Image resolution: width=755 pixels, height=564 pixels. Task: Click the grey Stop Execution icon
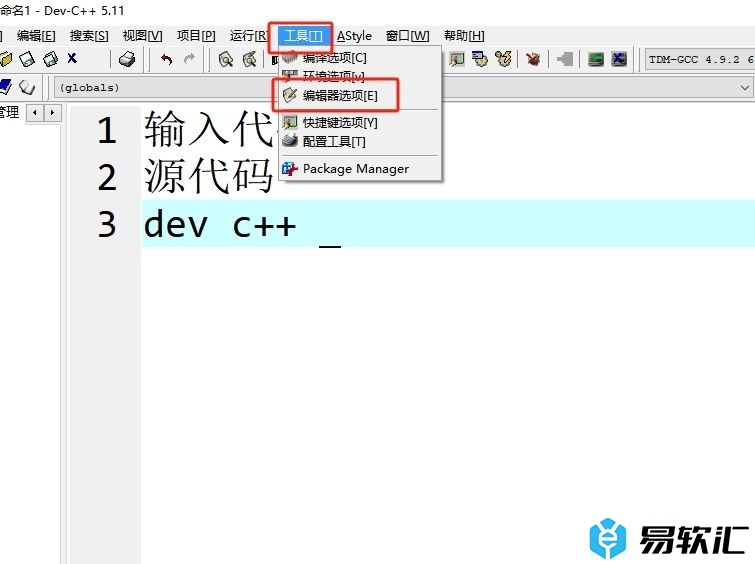pos(565,59)
